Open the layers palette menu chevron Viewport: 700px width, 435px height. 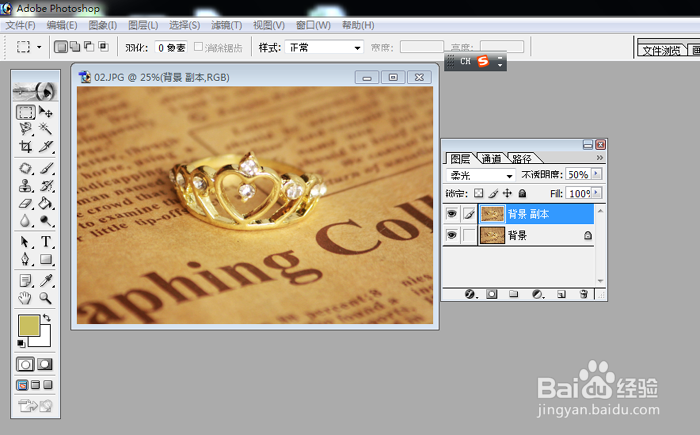click(600, 158)
